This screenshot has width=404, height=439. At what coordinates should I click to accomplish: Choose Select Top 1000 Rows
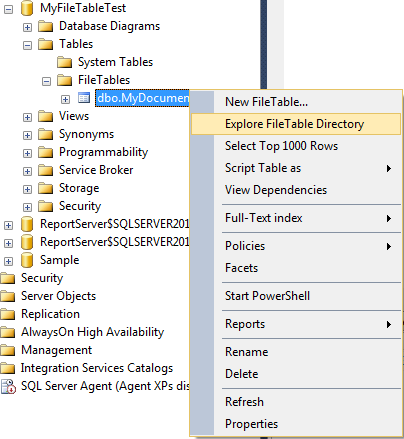point(296,146)
